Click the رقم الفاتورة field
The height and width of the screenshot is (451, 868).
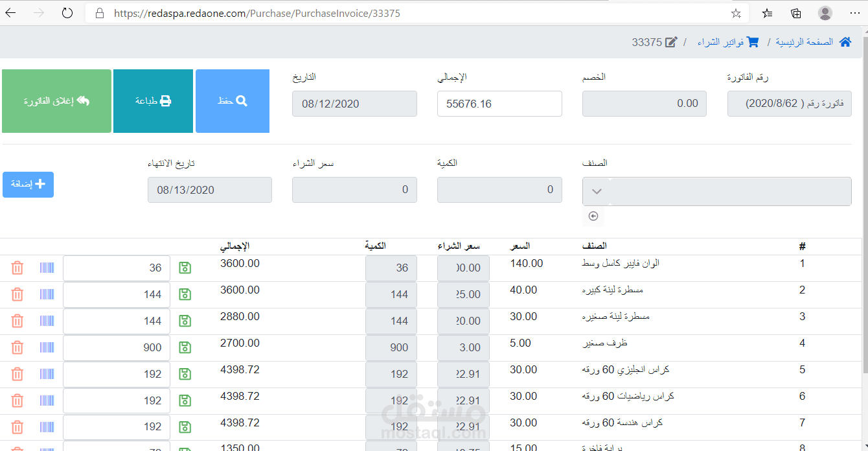point(790,104)
